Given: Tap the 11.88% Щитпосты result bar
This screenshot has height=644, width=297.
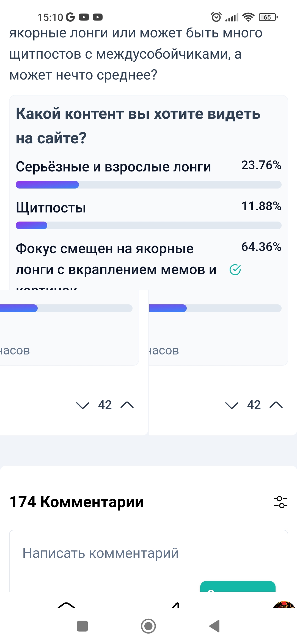Looking at the screenshot, I should coord(148,225).
